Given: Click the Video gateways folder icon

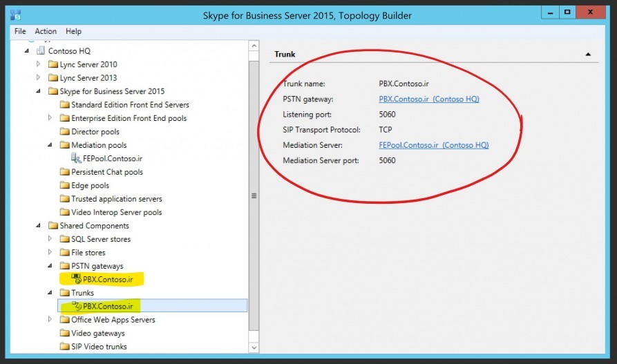Looking at the screenshot, I should [64, 332].
